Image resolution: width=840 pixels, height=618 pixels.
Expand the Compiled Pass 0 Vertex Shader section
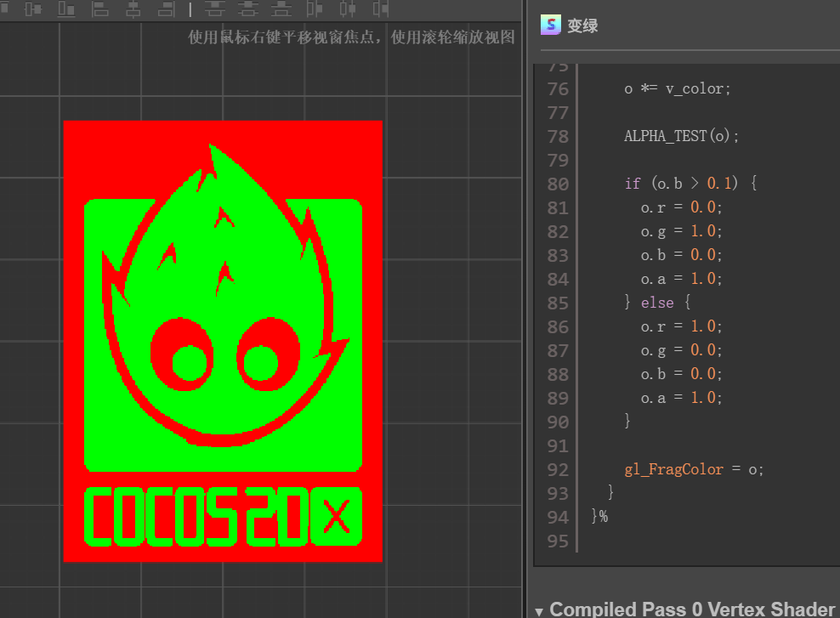coord(539,611)
